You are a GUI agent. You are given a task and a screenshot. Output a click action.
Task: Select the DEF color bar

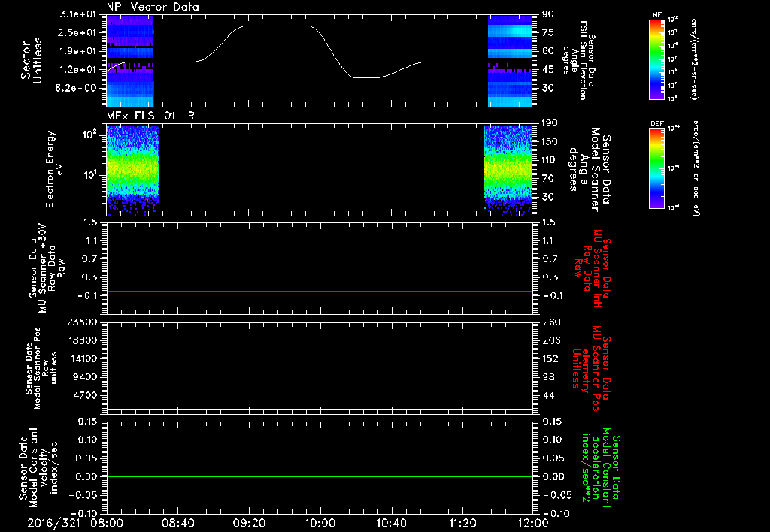tap(656, 168)
